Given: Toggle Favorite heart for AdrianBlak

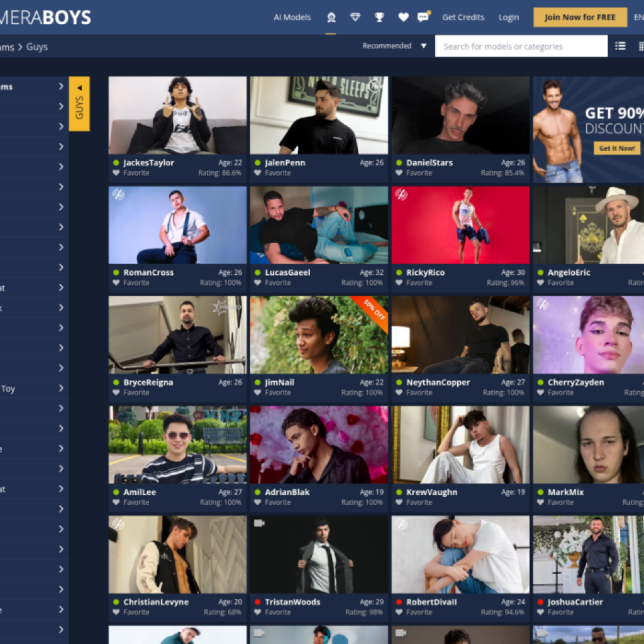Looking at the screenshot, I should [258, 502].
